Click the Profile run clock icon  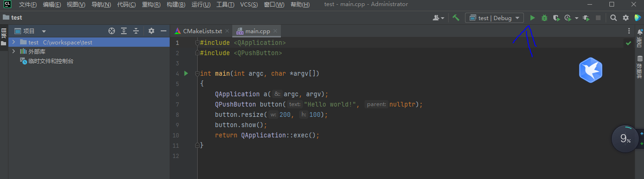click(567, 18)
